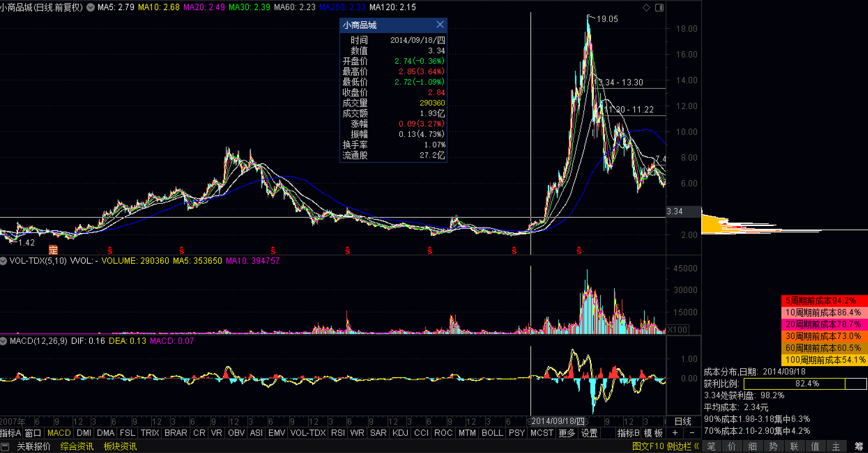
Task: Click the 获利比例 82.4% progress bar
Action: coord(805,384)
